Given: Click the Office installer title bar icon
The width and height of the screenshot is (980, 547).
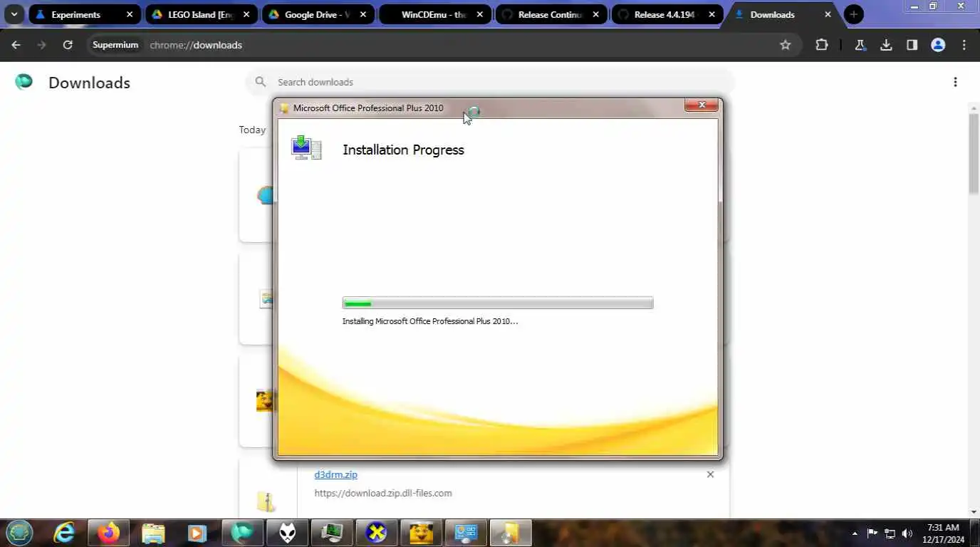Looking at the screenshot, I should 285,108.
